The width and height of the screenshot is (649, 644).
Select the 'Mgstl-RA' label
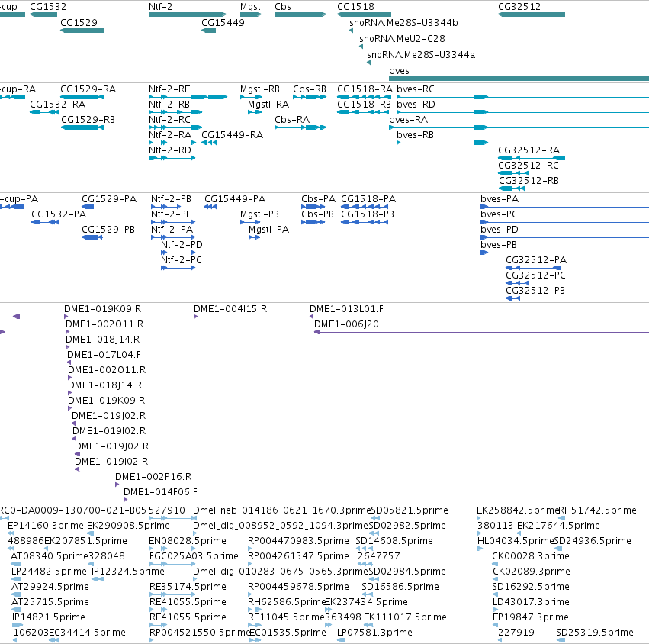[x=268, y=105]
